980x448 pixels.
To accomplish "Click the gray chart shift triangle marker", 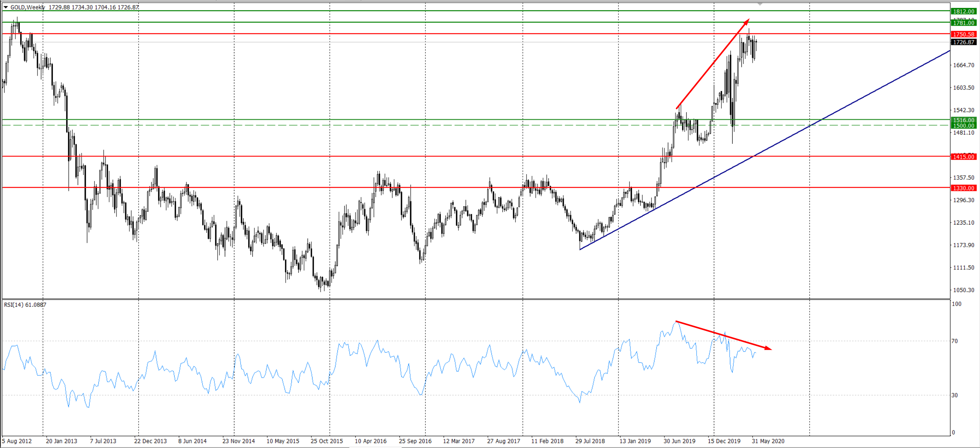I will [x=760, y=4].
